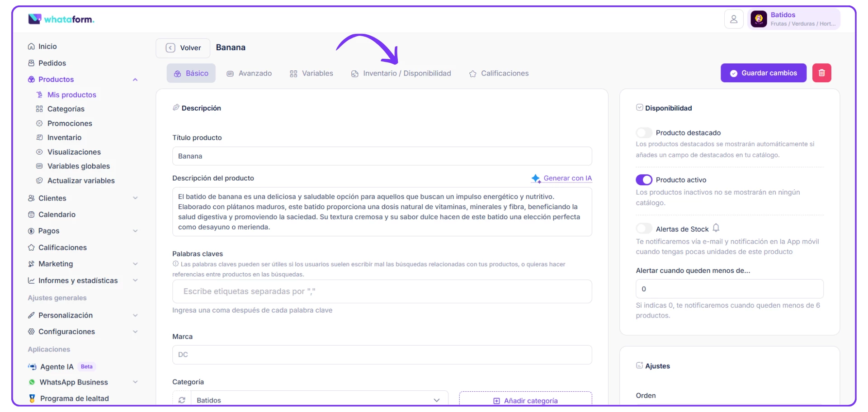The width and height of the screenshot is (868, 412).
Task: Go back with the Volver button
Action: click(183, 48)
